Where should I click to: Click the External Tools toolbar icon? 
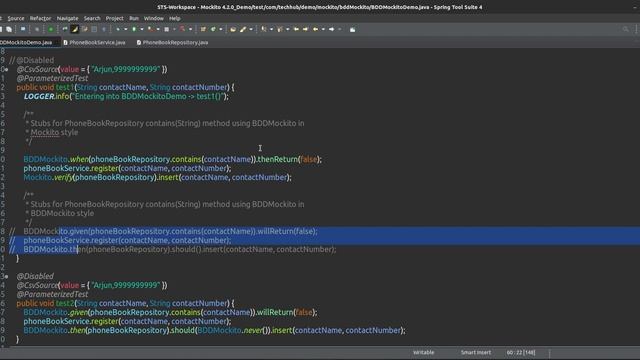(167, 29)
